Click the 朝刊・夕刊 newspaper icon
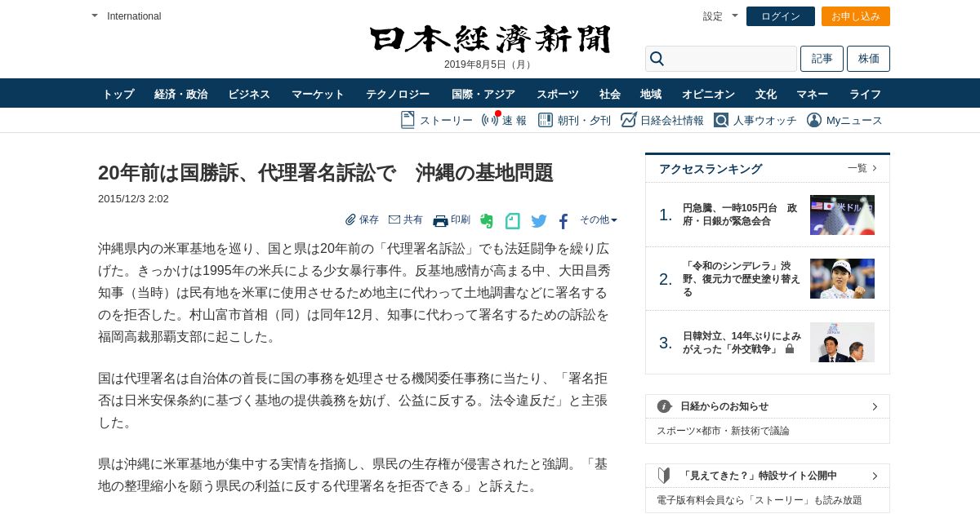 point(546,120)
